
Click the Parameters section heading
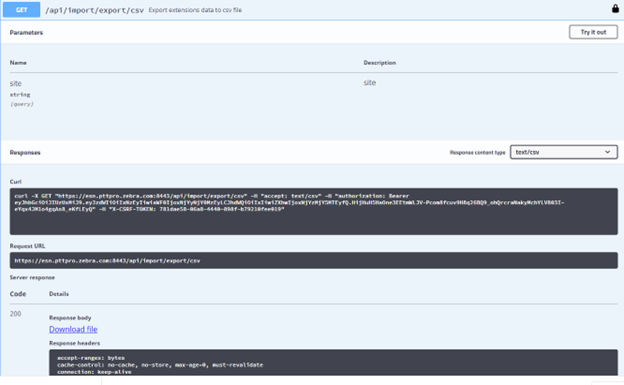click(26, 33)
